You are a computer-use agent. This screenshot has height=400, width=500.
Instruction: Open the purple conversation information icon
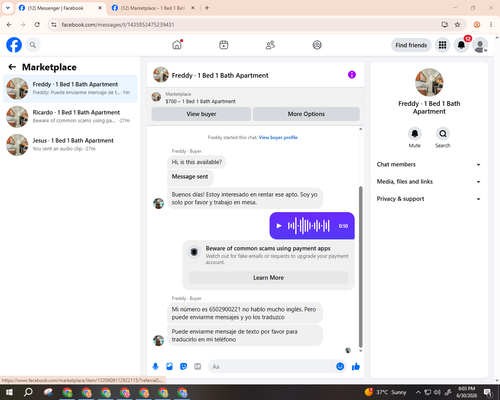(352, 75)
